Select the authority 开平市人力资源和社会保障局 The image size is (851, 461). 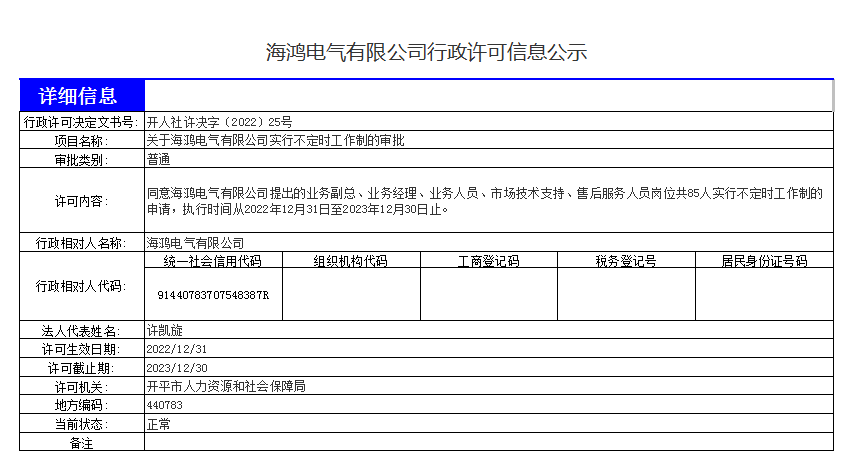(x=226, y=386)
